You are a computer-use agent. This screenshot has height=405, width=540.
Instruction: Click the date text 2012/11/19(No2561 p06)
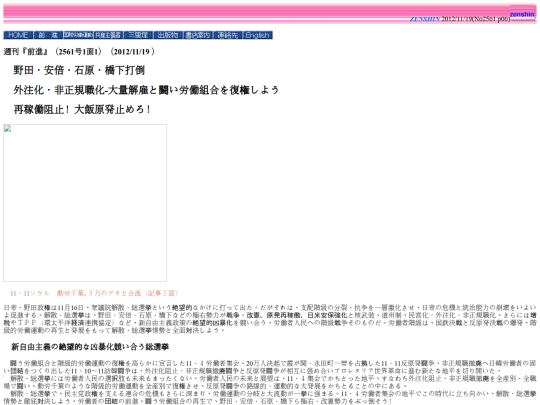[476, 19]
